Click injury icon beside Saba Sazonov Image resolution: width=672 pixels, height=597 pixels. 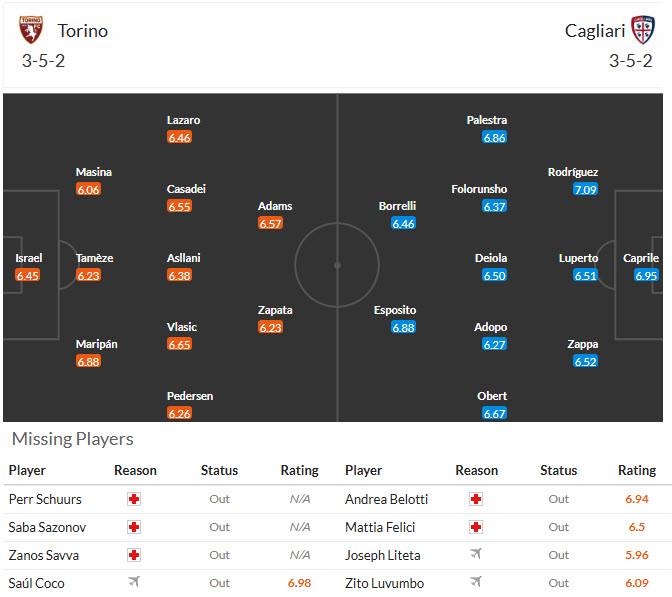click(134, 527)
